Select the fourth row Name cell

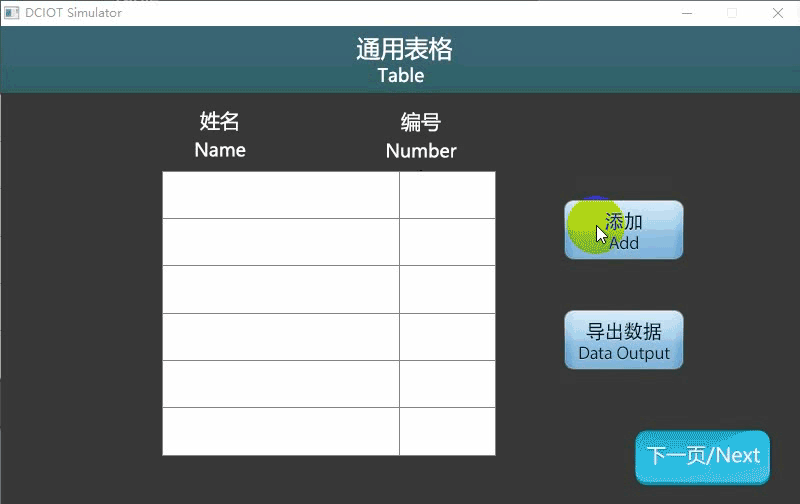click(x=281, y=337)
